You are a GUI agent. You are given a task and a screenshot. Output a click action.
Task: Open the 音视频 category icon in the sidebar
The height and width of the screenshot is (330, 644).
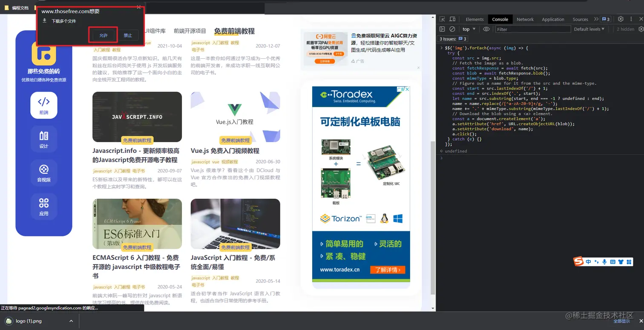(44, 172)
